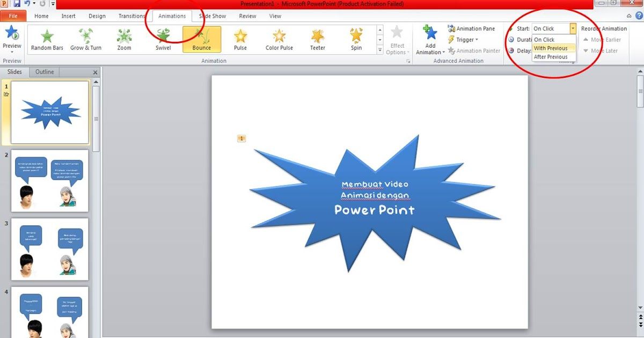The image size is (644, 338).
Task: Choose After Previous from Start list
Action: pos(554,57)
